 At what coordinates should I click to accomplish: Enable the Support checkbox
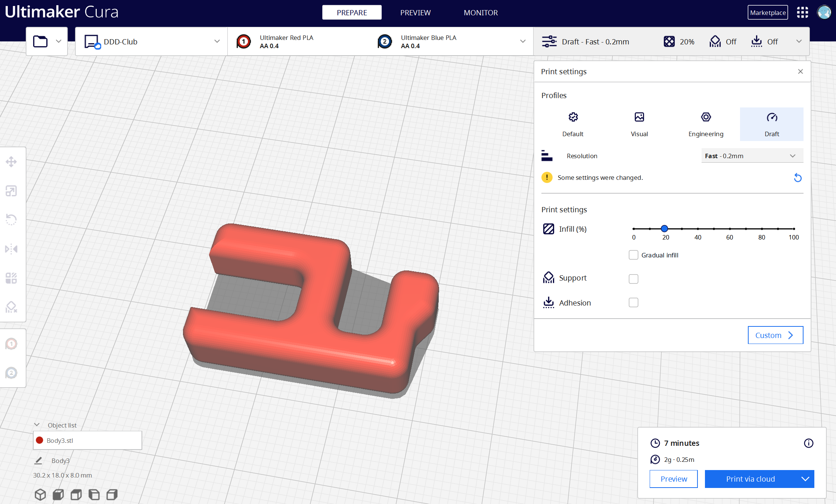(633, 279)
